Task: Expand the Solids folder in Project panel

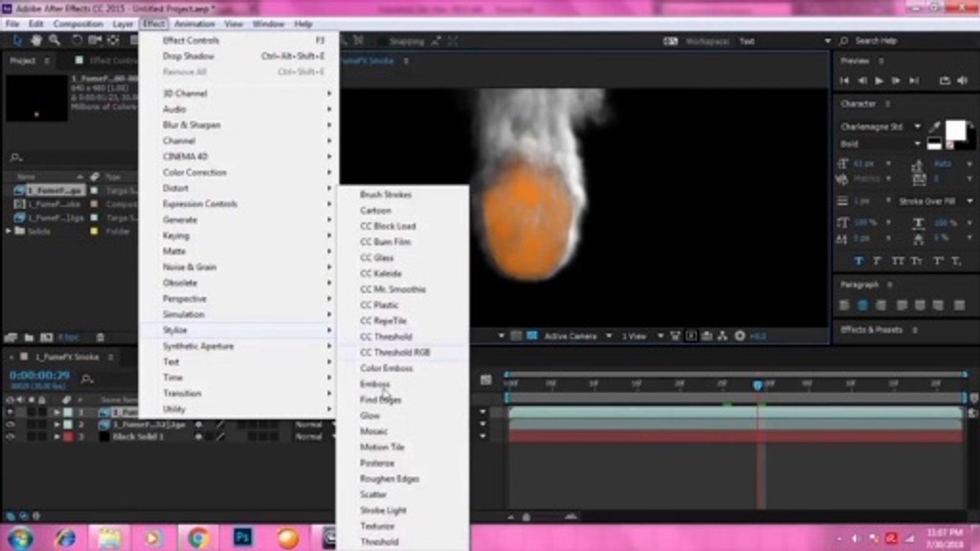Action: [x=8, y=231]
